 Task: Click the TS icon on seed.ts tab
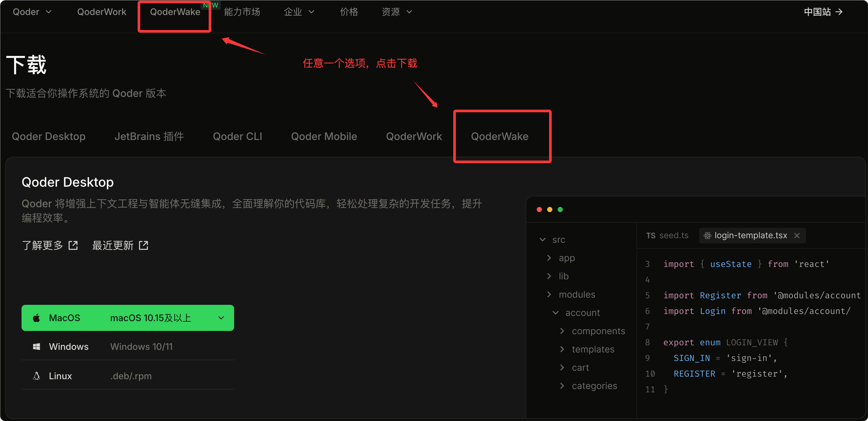[x=651, y=235]
